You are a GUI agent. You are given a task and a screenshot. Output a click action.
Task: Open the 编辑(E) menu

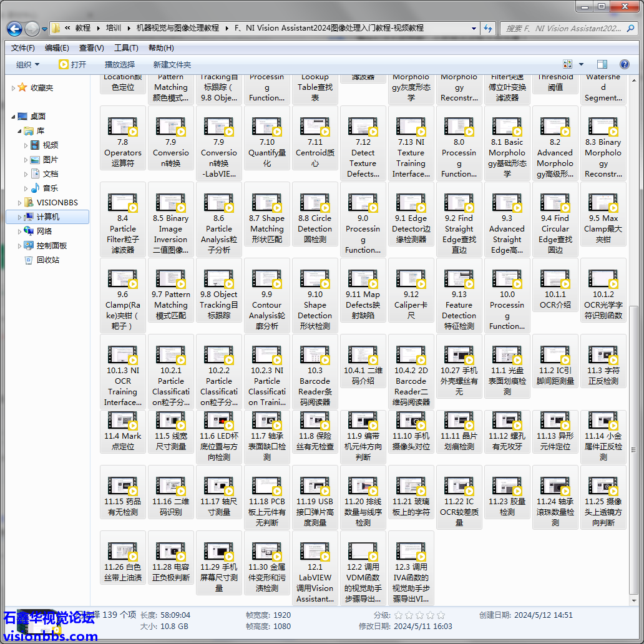[57, 48]
